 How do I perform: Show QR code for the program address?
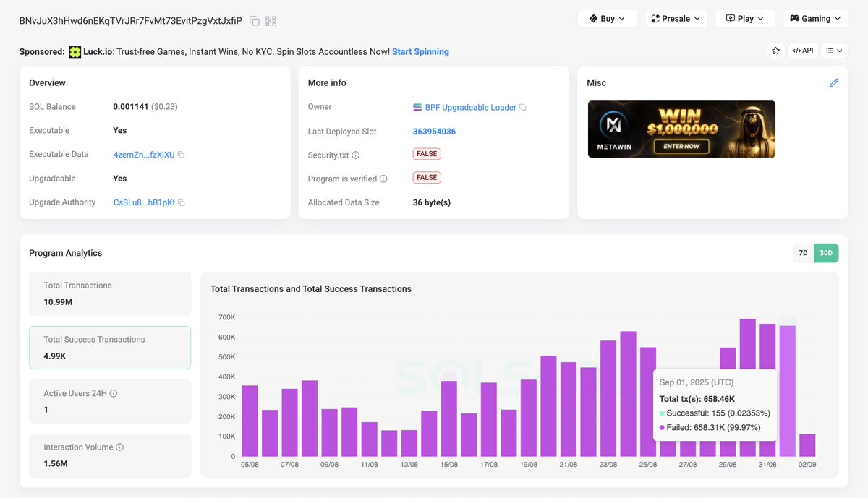[x=271, y=21]
